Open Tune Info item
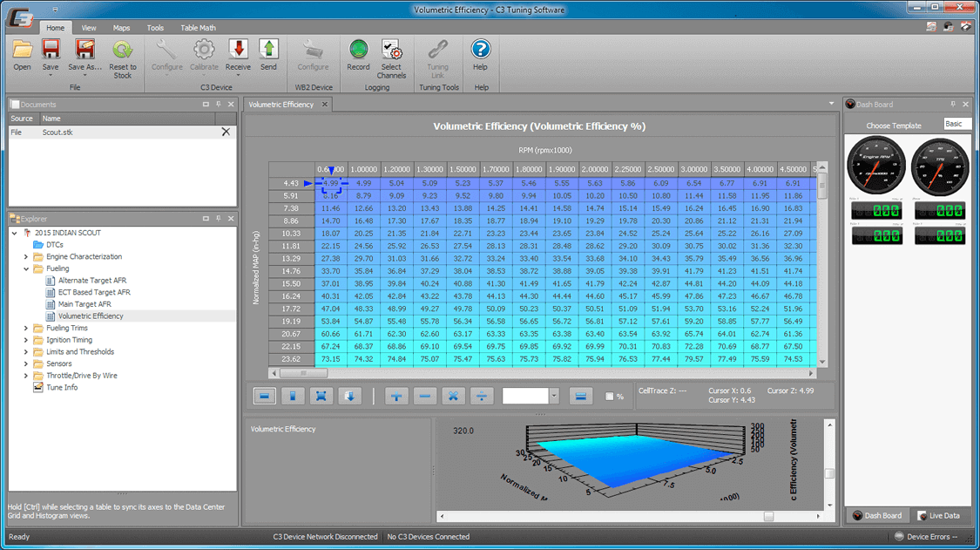 pyautogui.click(x=62, y=387)
